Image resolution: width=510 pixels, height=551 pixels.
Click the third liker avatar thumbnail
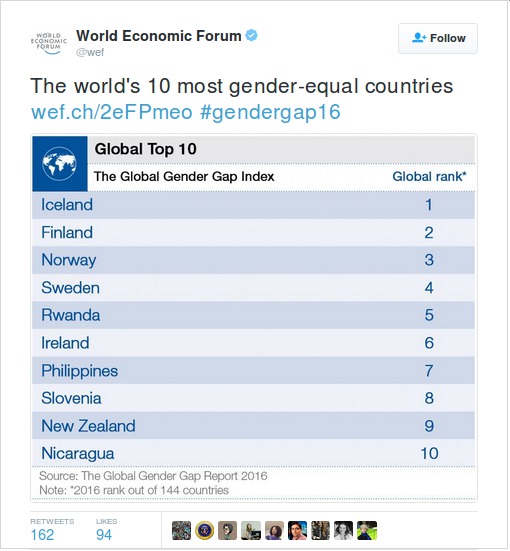227,530
